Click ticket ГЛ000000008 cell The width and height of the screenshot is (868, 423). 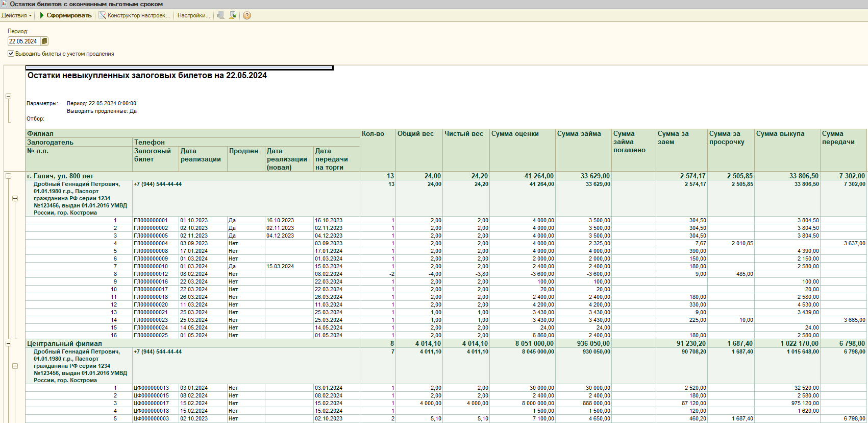click(x=156, y=251)
